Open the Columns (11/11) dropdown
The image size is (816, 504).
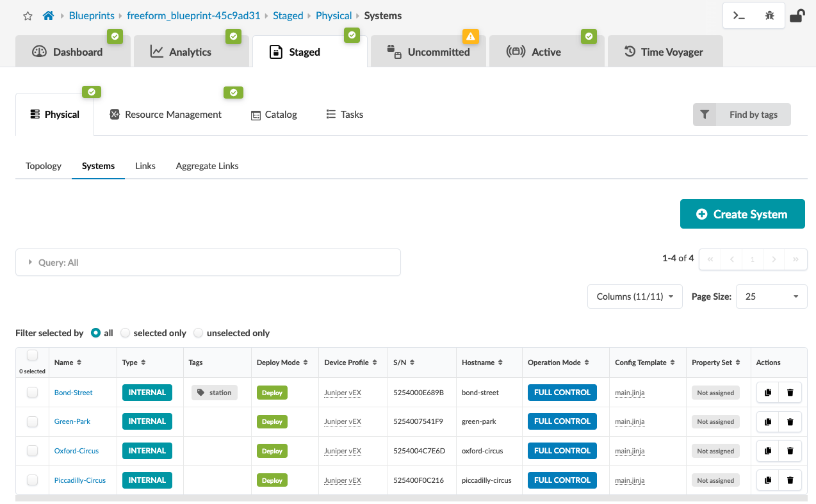(634, 297)
